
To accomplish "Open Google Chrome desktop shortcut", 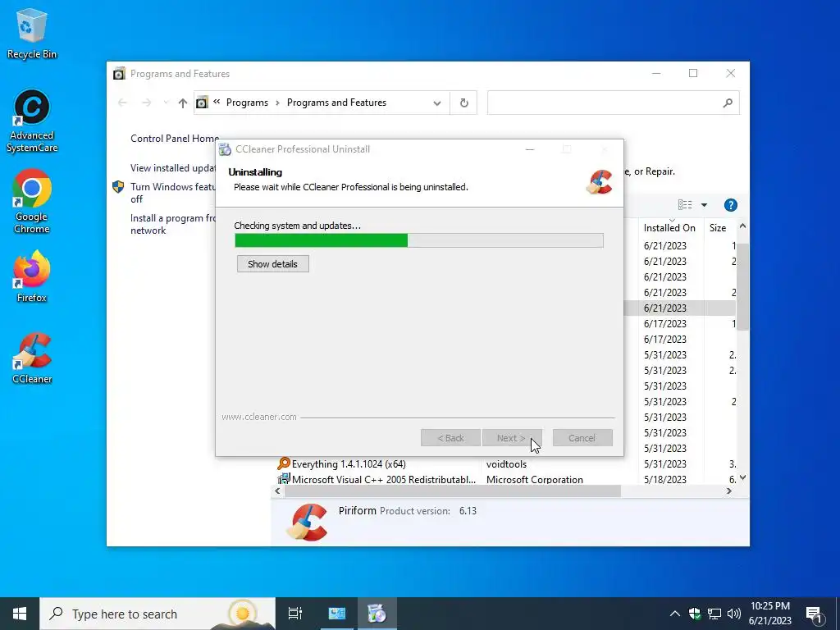I will tap(32, 202).
